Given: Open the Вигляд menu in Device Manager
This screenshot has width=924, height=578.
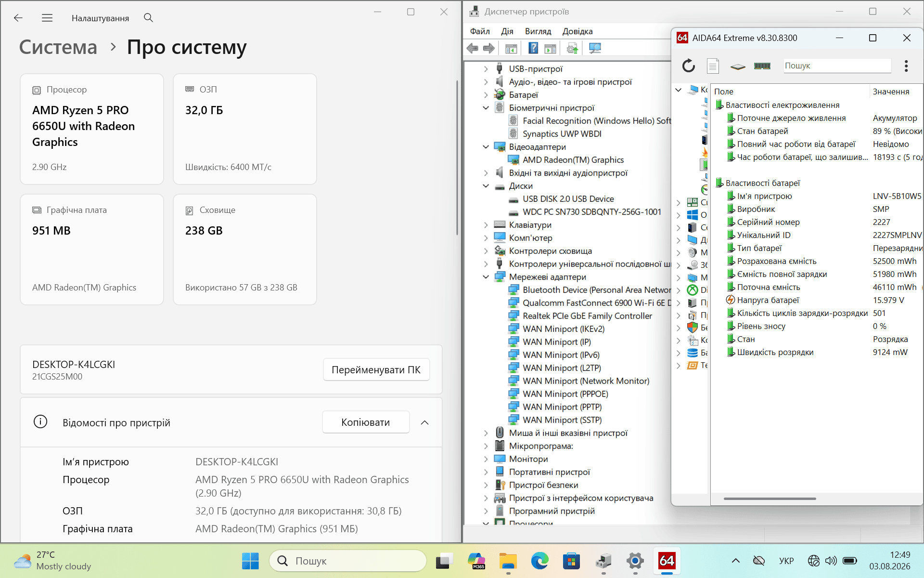Looking at the screenshot, I should pyautogui.click(x=538, y=31).
